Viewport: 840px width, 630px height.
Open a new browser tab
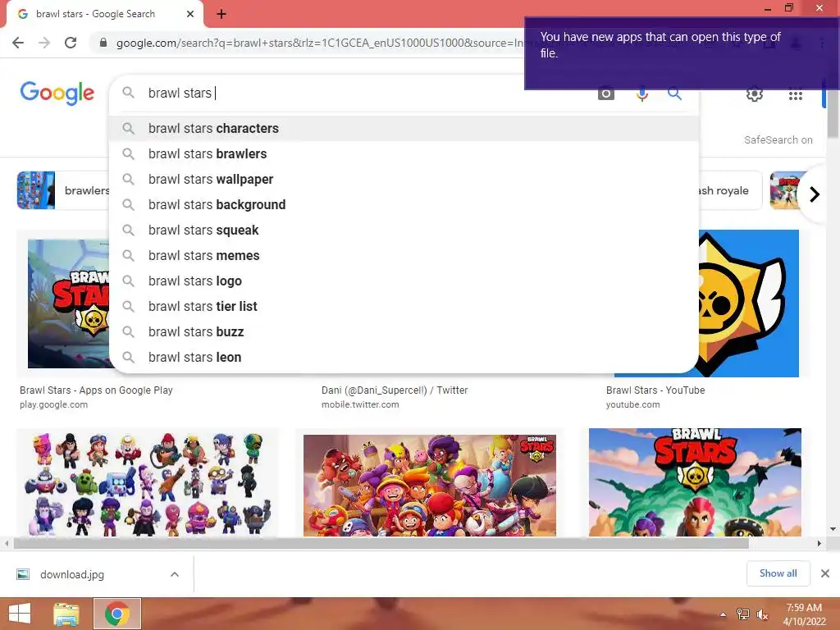(x=221, y=14)
